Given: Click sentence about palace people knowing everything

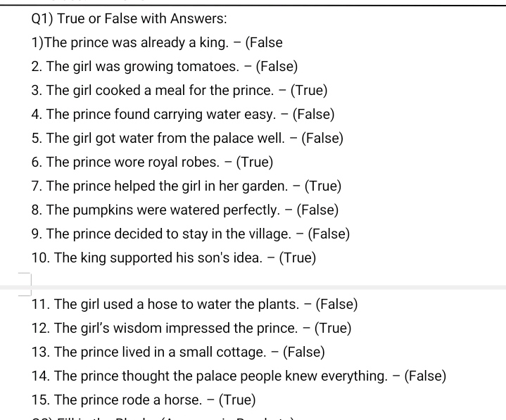Looking at the screenshot, I should [221, 376].
